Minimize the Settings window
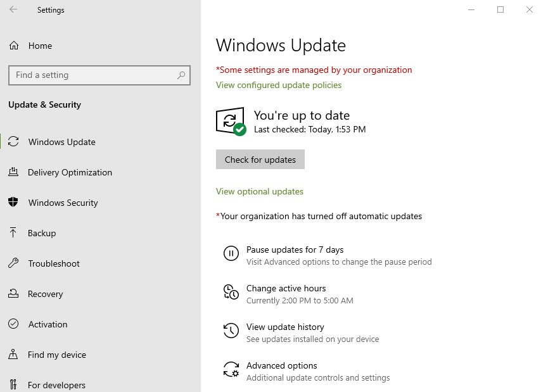Screen dimensions: 541x392 [471, 9]
